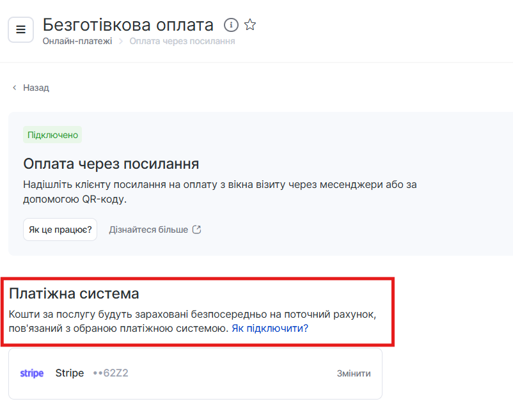
Task: Click the "Оплата через посилання" card heading
Action: pos(111,163)
